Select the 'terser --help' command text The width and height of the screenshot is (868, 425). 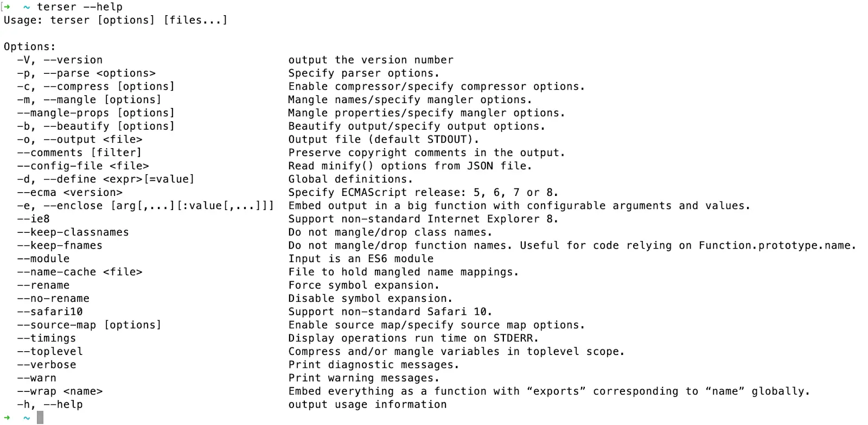point(80,7)
